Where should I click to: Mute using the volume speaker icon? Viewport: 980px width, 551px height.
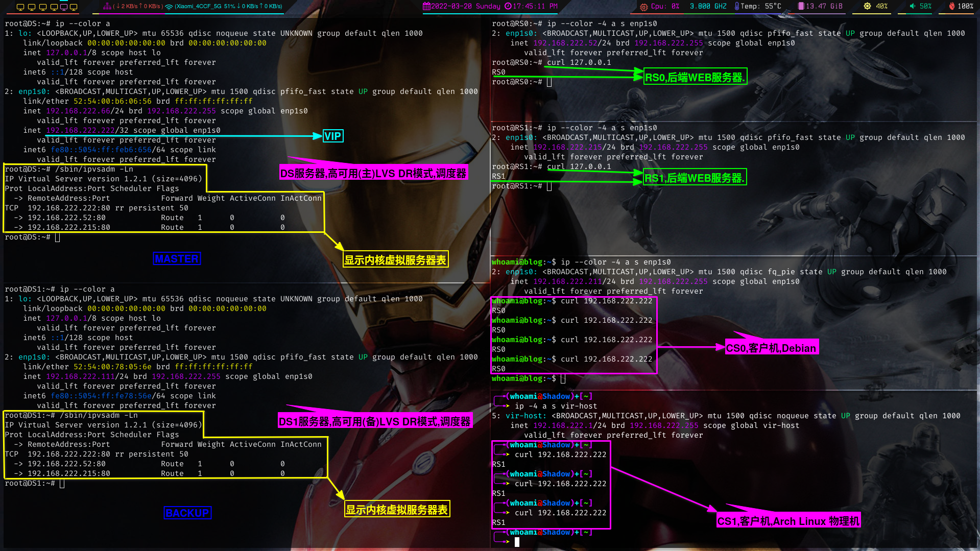[x=912, y=6]
